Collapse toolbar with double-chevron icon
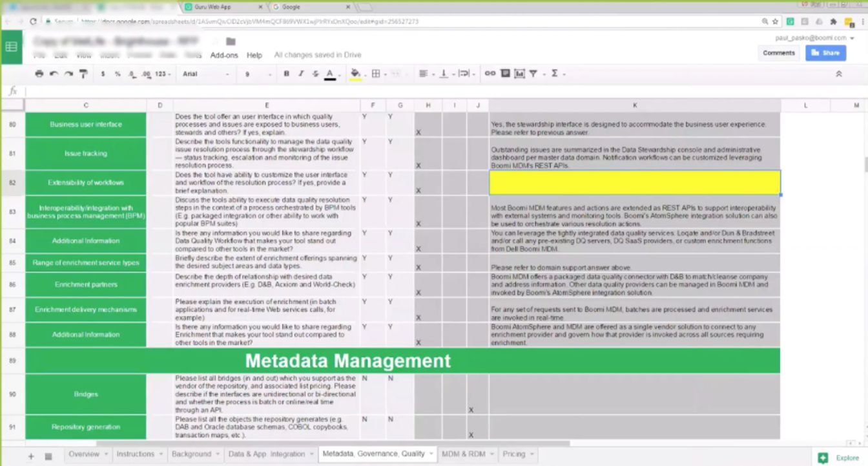 tap(839, 74)
